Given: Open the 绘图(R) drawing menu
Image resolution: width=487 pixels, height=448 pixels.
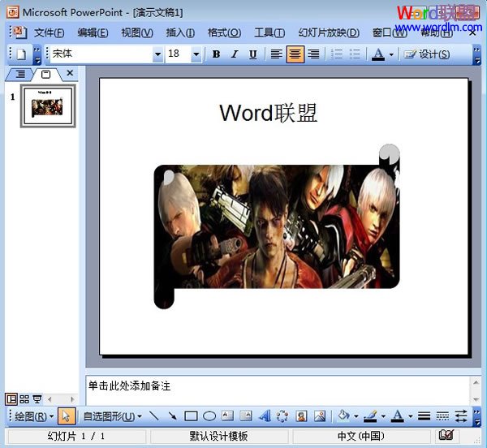Looking at the screenshot, I should (x=33, y=416).
